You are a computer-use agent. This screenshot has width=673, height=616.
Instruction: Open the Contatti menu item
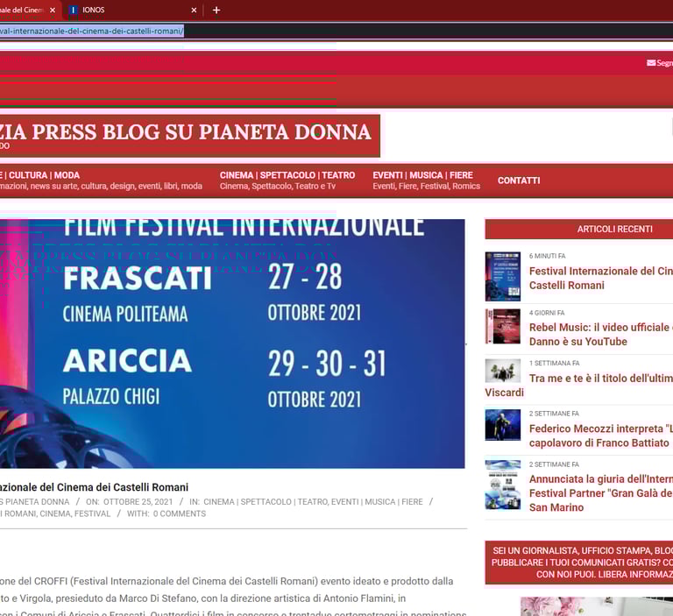point(519,181)
